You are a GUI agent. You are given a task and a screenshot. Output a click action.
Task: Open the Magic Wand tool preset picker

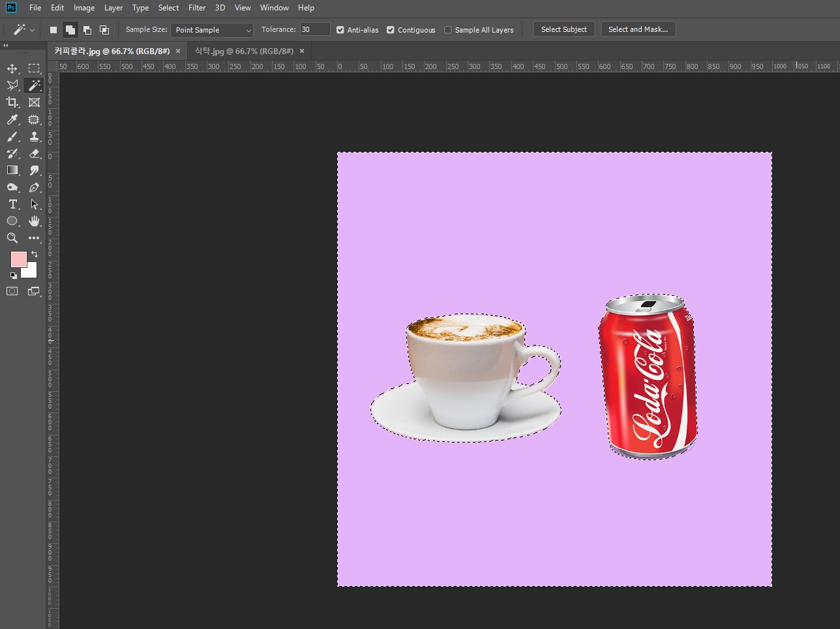pos(24,30)
